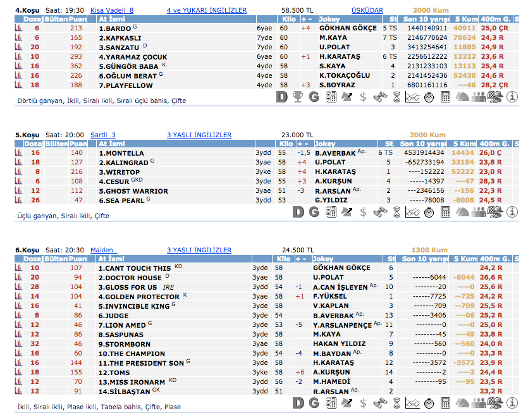Open the stopwatch icon under race 5

(x=429, y=212)
